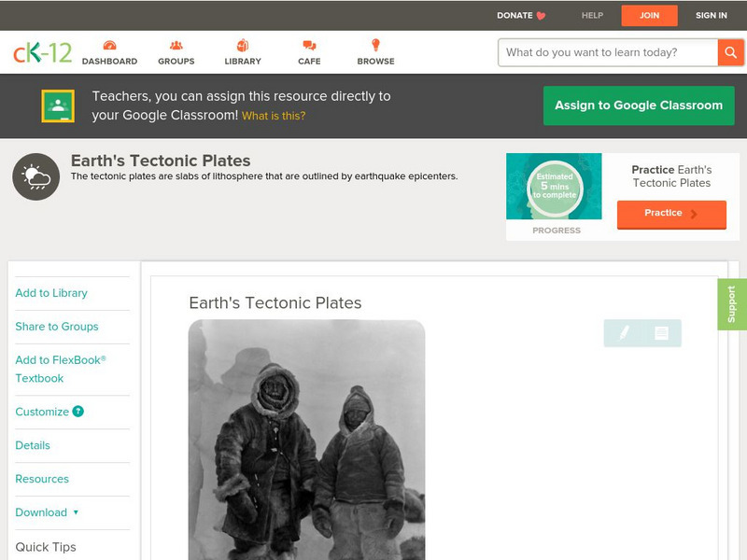Screen dimensions: 747x560
Task: Open the Details link
Action: coord(33,445)
